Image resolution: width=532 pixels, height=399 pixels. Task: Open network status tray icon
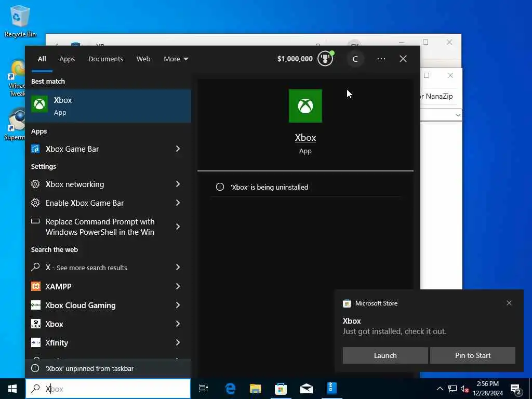[453, 389]
